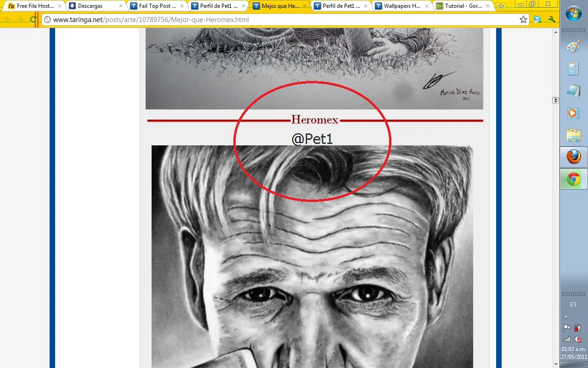Open the network signal tray icon
The height and width of the screenshot is (368, 588).
tap(568, 339)
